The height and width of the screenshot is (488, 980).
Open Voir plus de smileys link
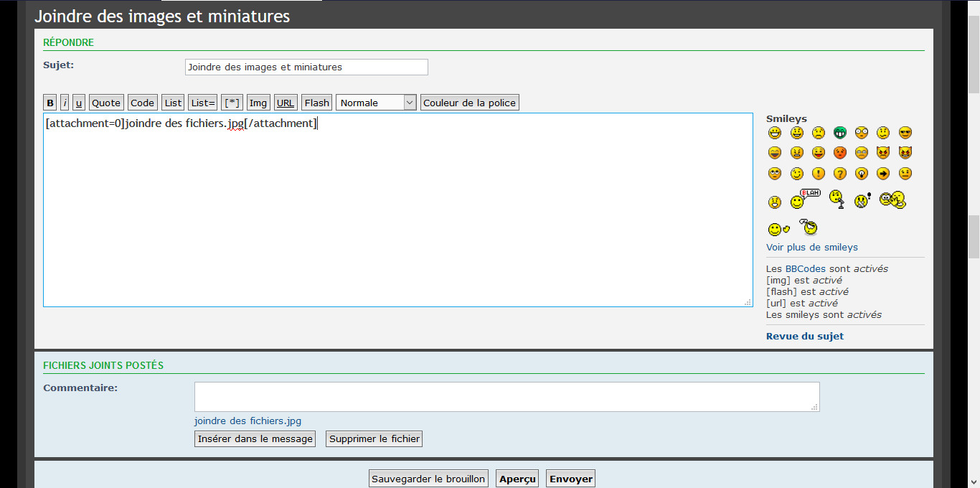tap(812, 247)
